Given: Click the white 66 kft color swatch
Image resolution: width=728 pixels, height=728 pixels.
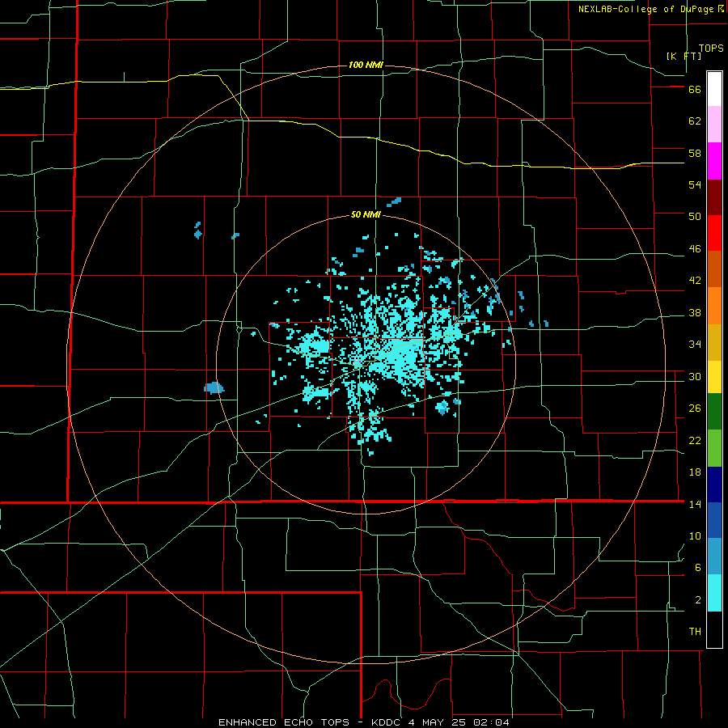Looking at the screenshot, I should (x=714, y=89).
